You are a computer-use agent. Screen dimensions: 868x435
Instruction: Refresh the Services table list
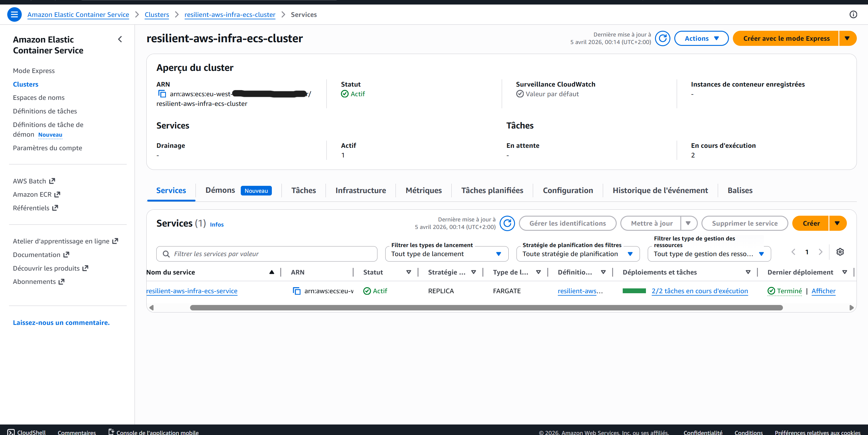point(507,224)
